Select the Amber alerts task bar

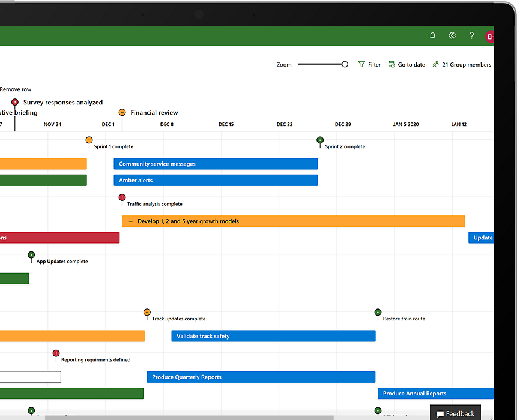click(x=215, y=180)
